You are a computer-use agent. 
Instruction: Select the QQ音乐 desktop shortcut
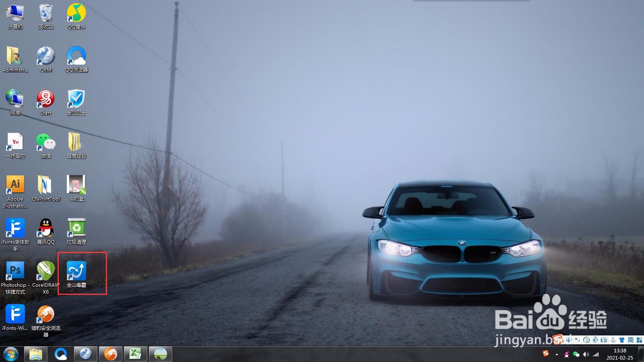[76, 17]
